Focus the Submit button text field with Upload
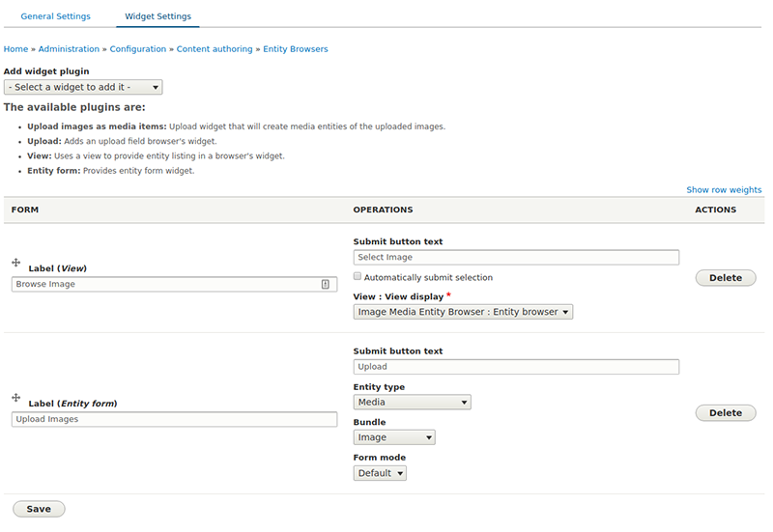This screenshot has height=532, width=773. coord(516,367)
